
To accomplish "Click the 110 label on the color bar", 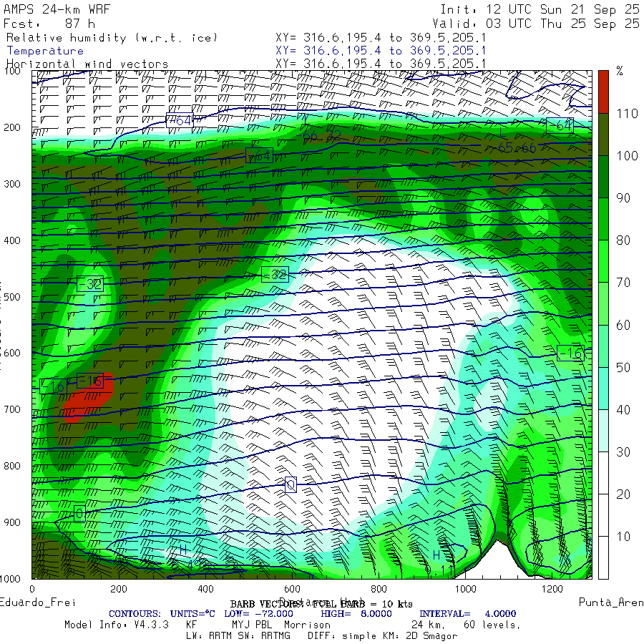I will pos(627,114).
